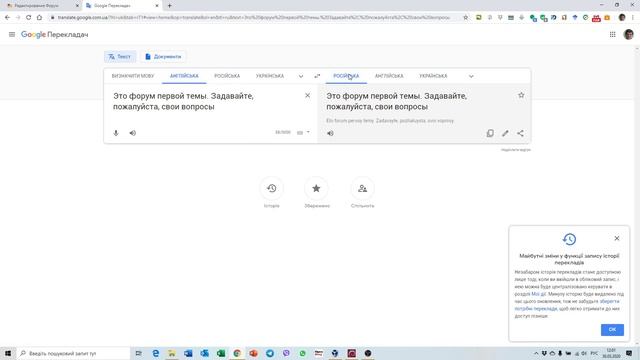This screenshot has height=360, width=640.
Task: Go to the browser home page
Action: coord(39,18)
